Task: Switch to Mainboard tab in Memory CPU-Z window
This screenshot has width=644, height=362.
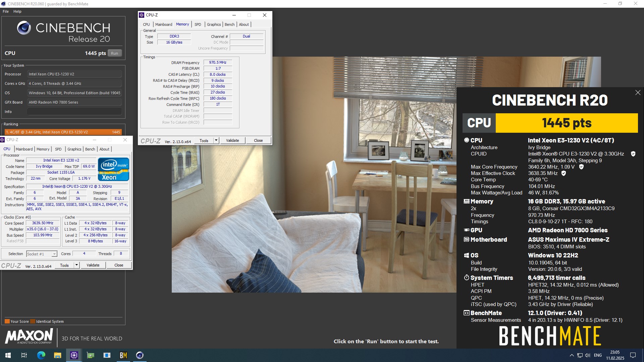Action: pos(164,24)
